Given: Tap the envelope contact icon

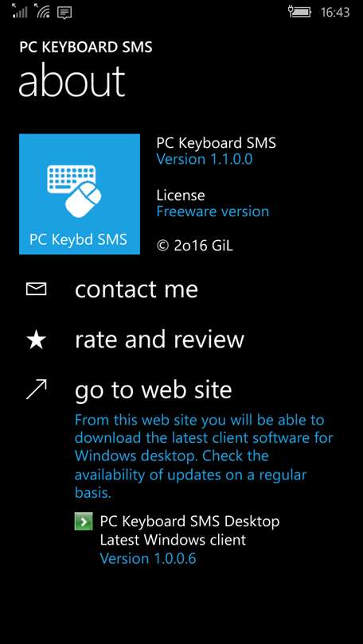Looking at the screenshot, I should [x=36, y=289].
